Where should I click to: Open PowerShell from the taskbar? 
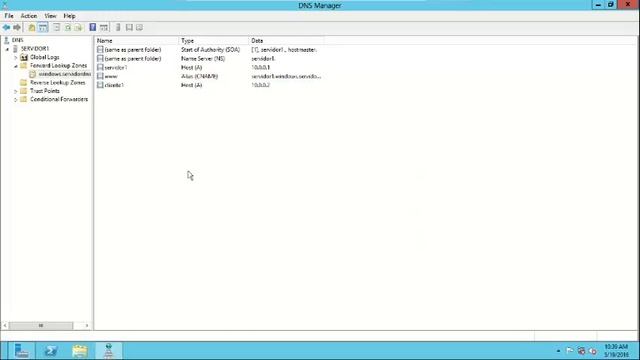[x=51, y=351]
